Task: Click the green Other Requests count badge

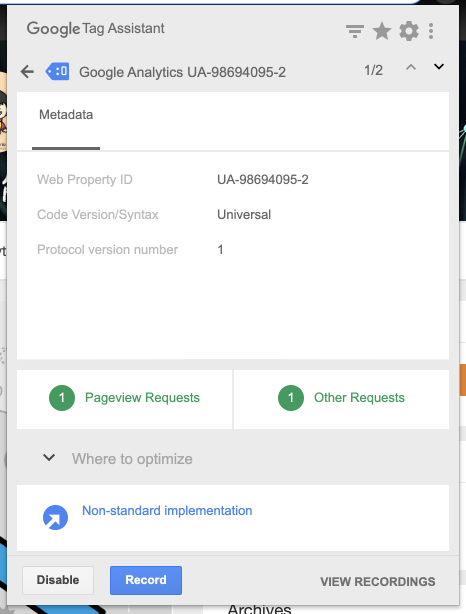Action: (x=291, y=398)
